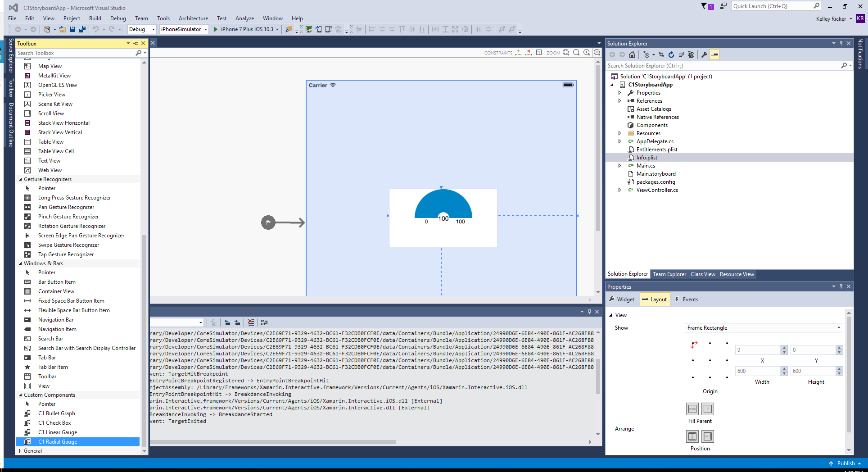Expand the General toolbox group
Image resolution: width=868 pixels, height=472 pixels.
[x=20, y=451]
